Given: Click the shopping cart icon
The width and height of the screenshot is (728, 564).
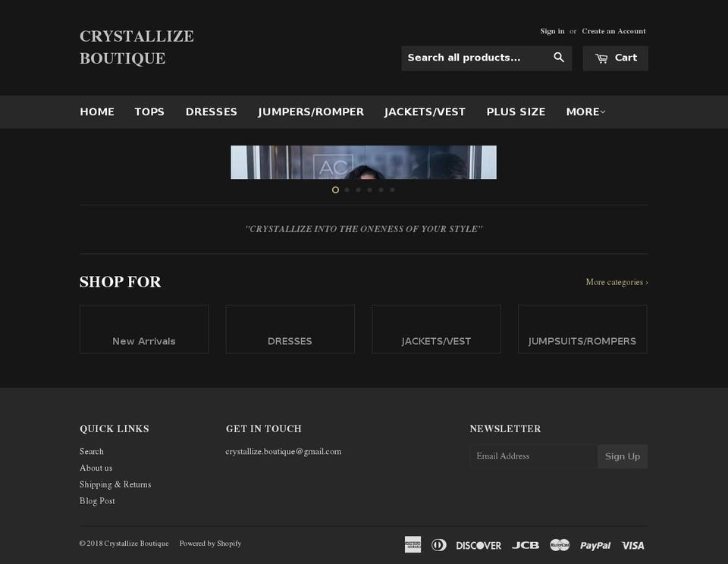Looking at the screenshot, I should [601, 58].
